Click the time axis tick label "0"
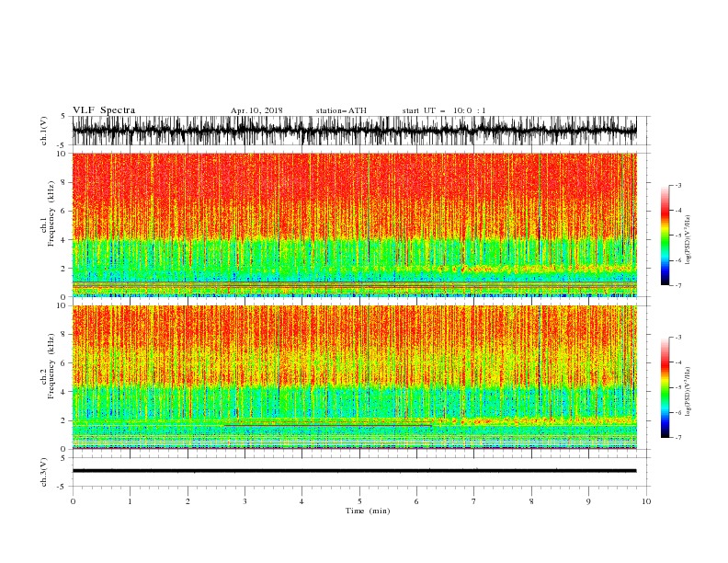Image resolution: width=728 pixels, height=563 pixels. pyautogui.click(x=73, y=501)
